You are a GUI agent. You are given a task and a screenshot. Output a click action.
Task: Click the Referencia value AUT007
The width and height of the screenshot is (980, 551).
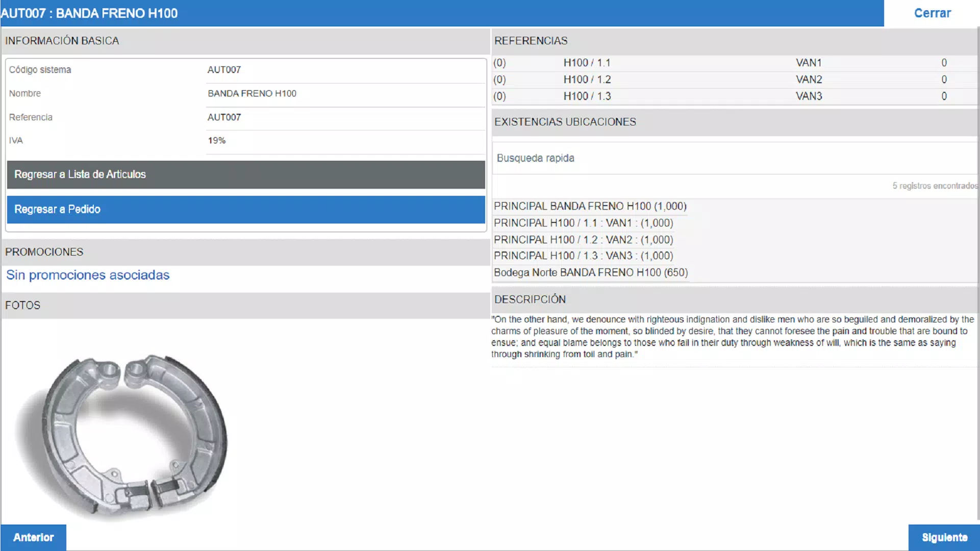pos(224,117)
